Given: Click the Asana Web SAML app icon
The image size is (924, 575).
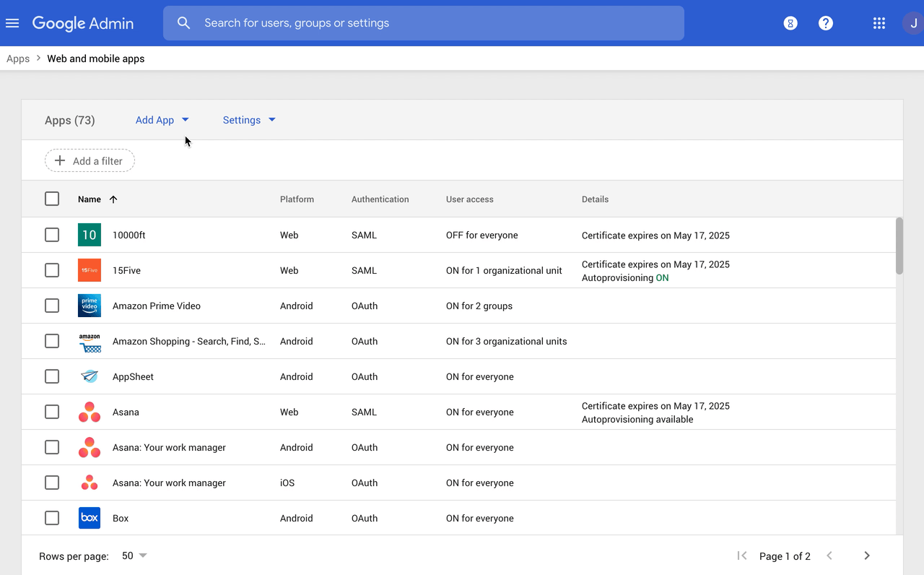Looking at the screenshot, I should coord(90,412).
